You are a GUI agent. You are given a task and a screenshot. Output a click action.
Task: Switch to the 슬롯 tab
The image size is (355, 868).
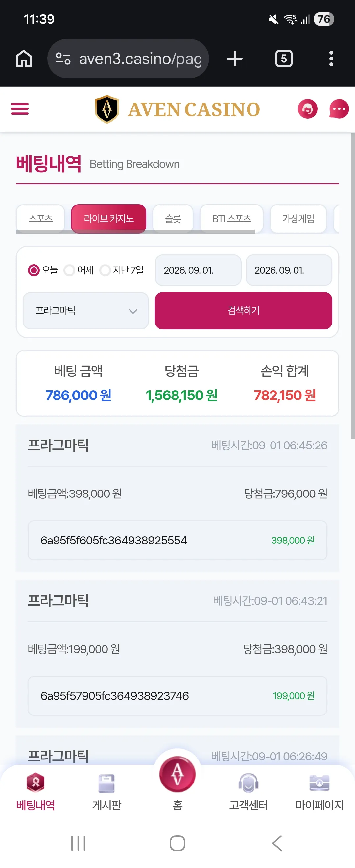tap(173, 219)
